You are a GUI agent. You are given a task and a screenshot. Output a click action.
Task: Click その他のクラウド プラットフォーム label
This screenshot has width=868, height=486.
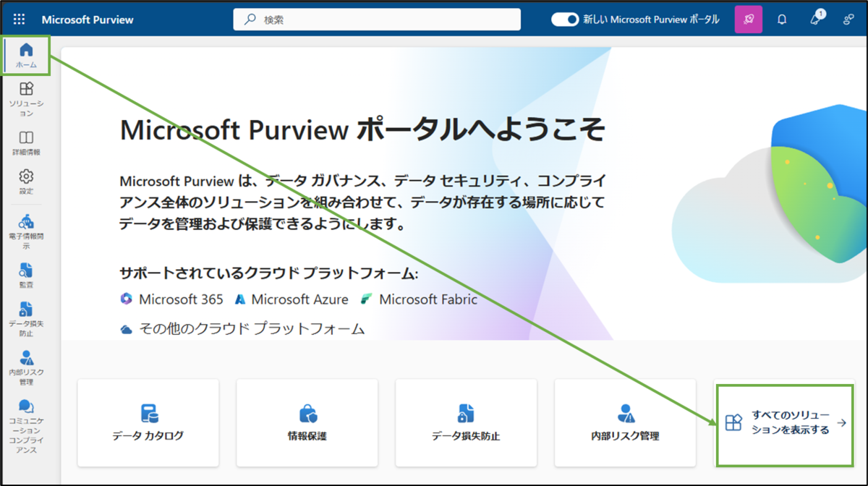click(x=252, y=329)
